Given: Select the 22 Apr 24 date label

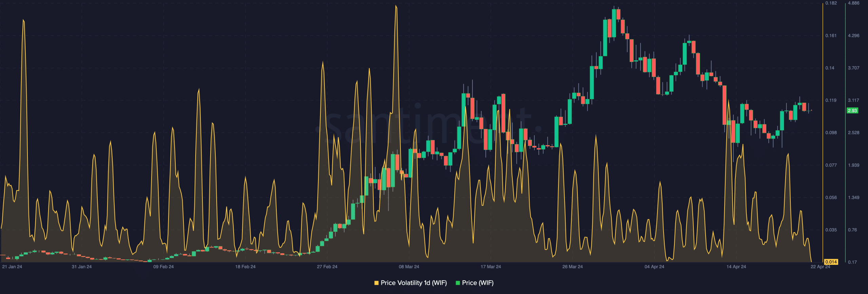Looking at the screenshot, I should (x=821, y=267).
